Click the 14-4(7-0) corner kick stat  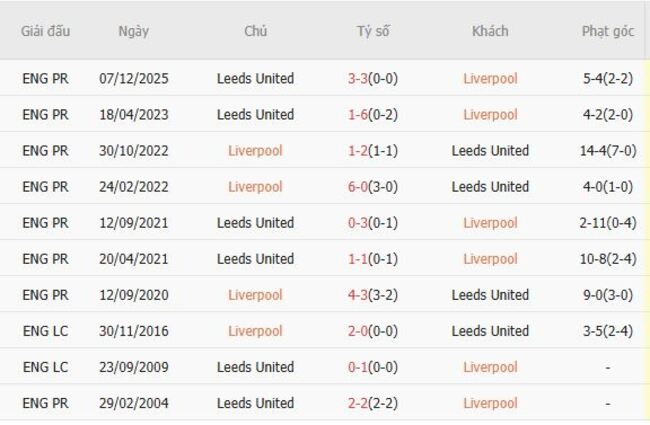pos(607,151)
